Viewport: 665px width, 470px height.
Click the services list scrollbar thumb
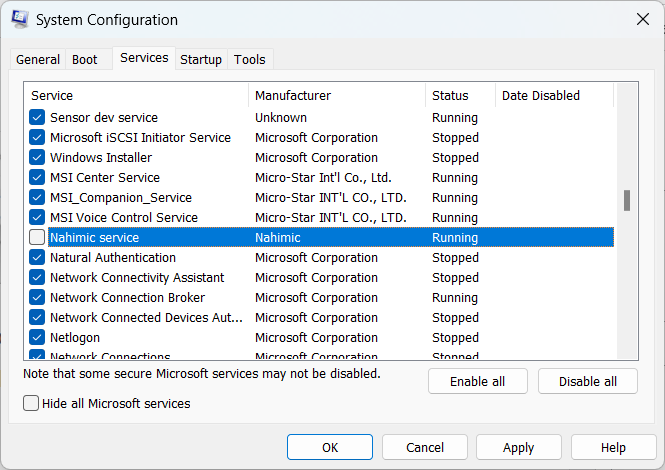click(627, 200)
